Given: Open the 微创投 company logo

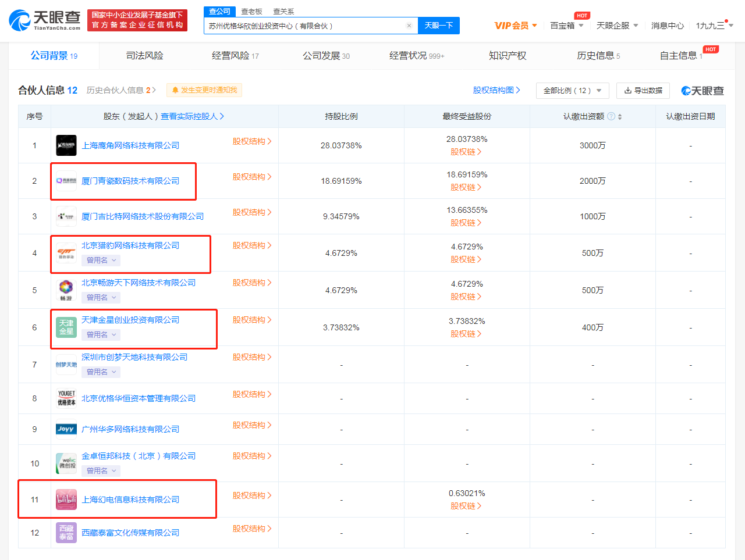Looking at the screenshot, I should coord(66,463).
